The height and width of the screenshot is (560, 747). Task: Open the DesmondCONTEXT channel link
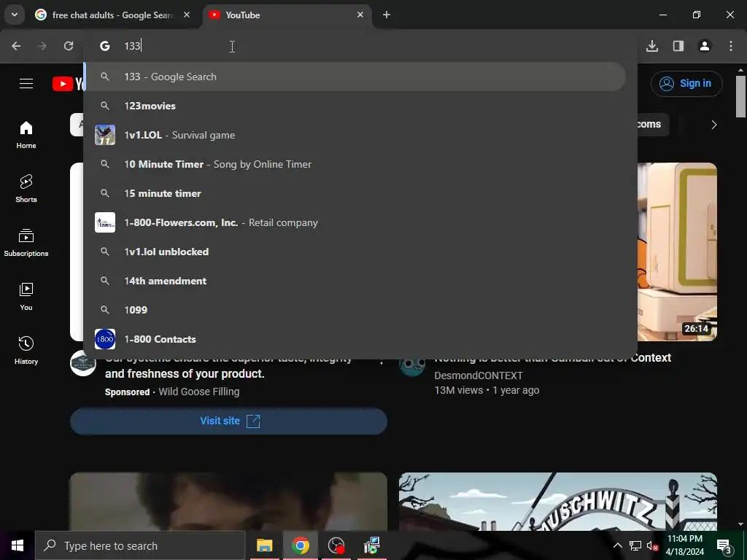coord(479,376)
